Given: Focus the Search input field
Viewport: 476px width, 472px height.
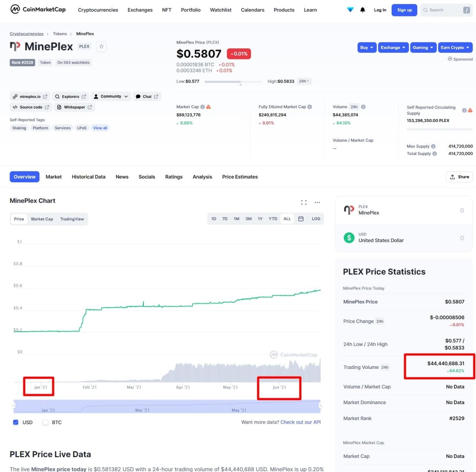Looking at the screenshot, I should tap(446, 10).
